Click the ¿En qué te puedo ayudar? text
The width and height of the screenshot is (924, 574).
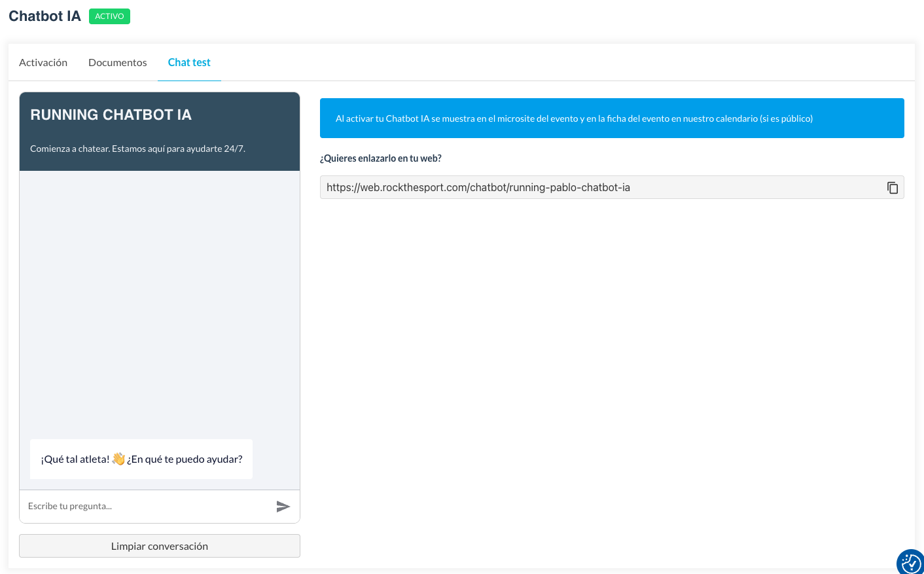(x=185, y=459)
